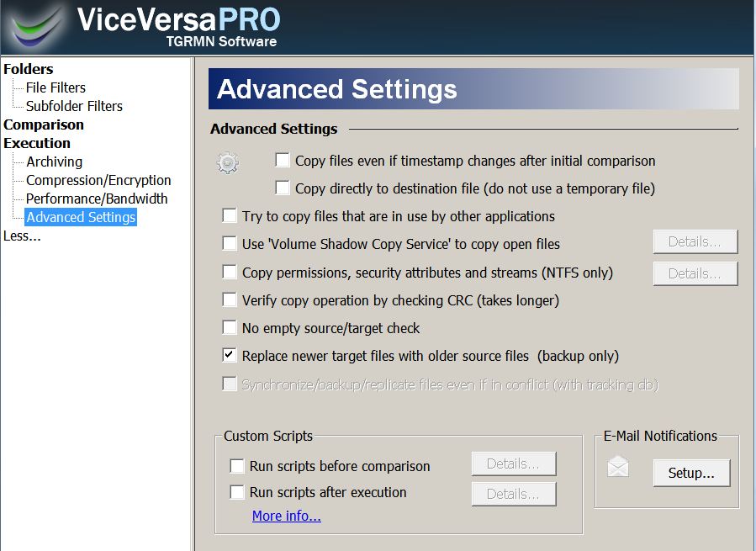This screenshot has width=756, height=551.
Task: Enable copying files even if timestamp changes
Action: coord(283,160)
